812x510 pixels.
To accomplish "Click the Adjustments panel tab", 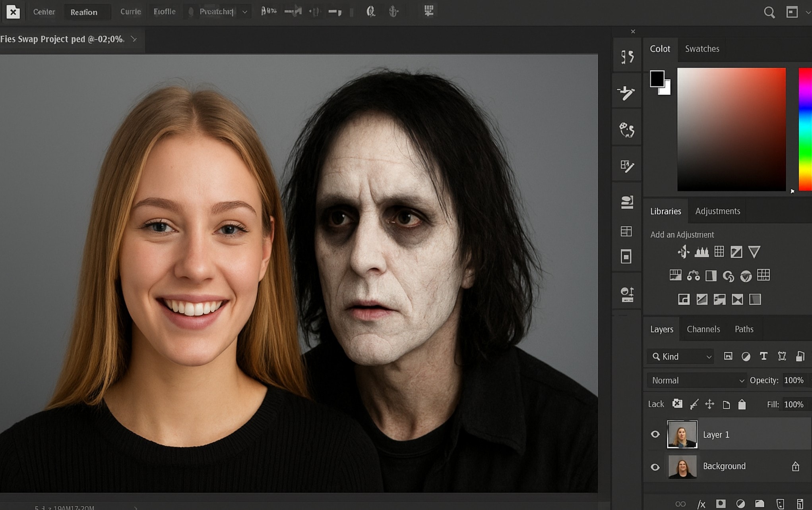I will pyautogui.click(x=717, y=211).
